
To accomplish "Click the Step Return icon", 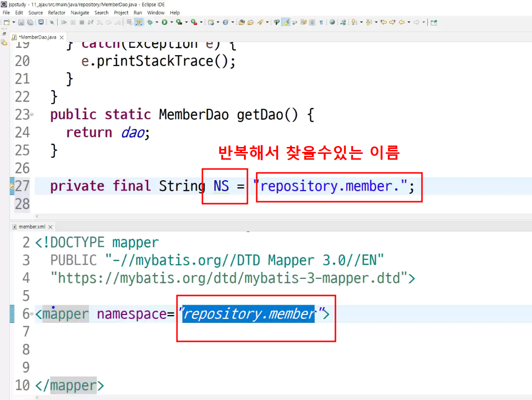I will pos(118,22).
